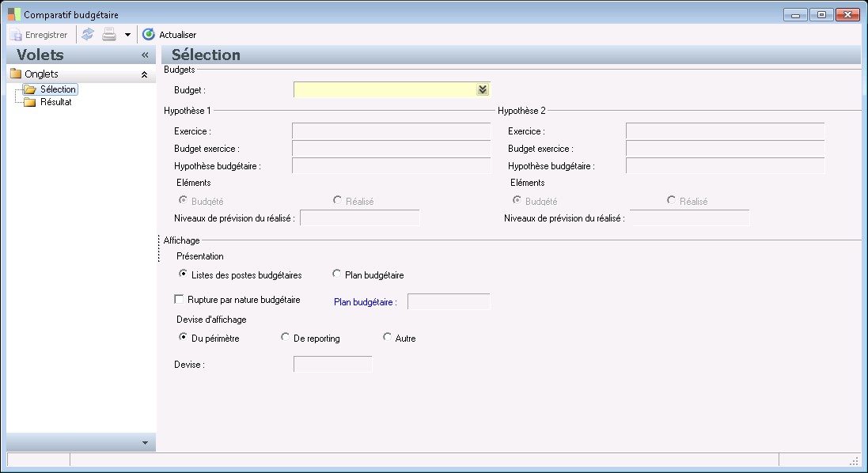This screenshot has width=868, height=473.
Task: Select Réalisé radio in Hypothèse 2
Action: click(671, 199)
